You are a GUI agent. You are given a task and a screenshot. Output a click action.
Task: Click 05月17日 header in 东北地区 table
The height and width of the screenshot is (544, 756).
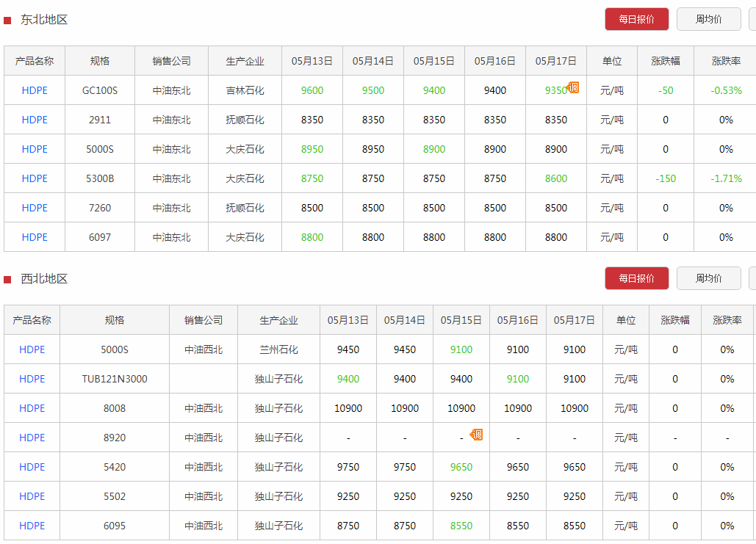[x=556, y=61]
